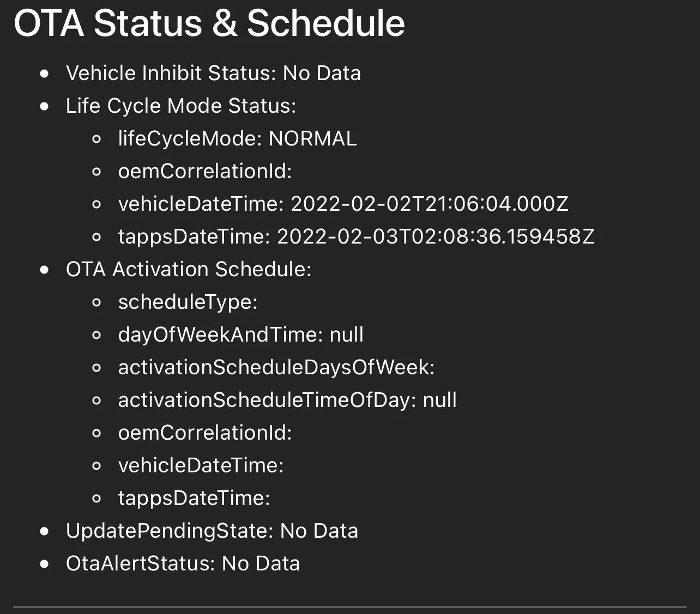This screenshot has width=700, height=614.
Task: Select empty vehicleDateTime under OTA Activation Schedule
Action: (x=201, y=465)
